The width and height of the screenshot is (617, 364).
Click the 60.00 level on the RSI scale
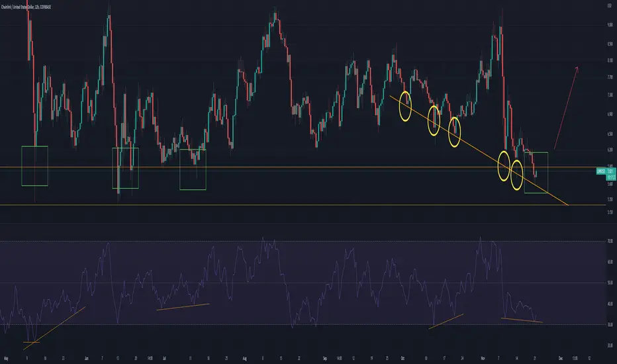610,261
